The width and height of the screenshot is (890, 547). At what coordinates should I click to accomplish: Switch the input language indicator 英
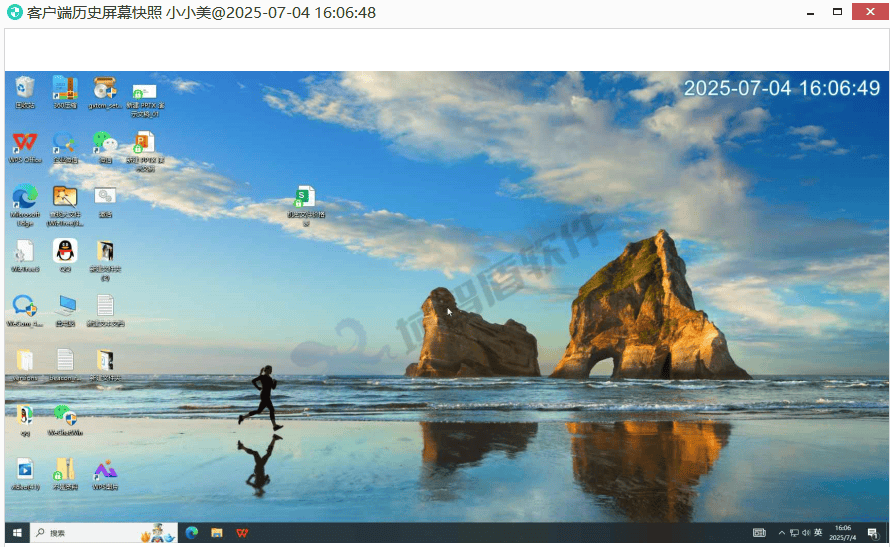point(818,533)
